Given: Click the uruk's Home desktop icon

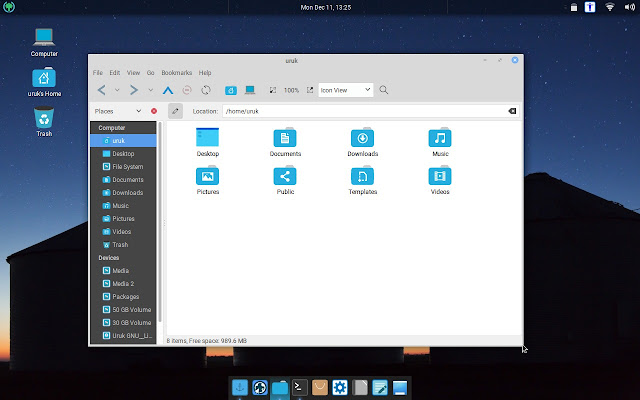Looking at the screenshot, I should 44,77.
